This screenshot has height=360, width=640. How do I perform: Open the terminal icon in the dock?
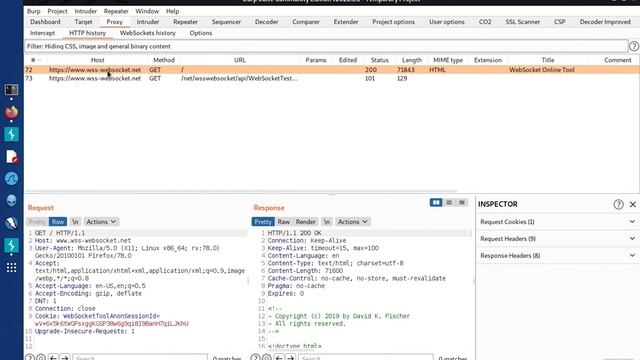(x=11, y=90)
